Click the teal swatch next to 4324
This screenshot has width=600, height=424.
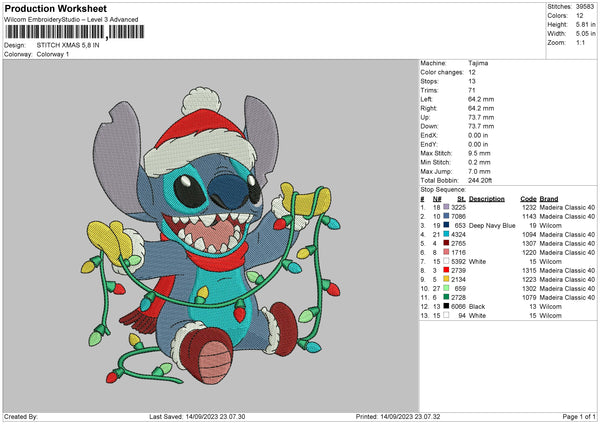446,234
